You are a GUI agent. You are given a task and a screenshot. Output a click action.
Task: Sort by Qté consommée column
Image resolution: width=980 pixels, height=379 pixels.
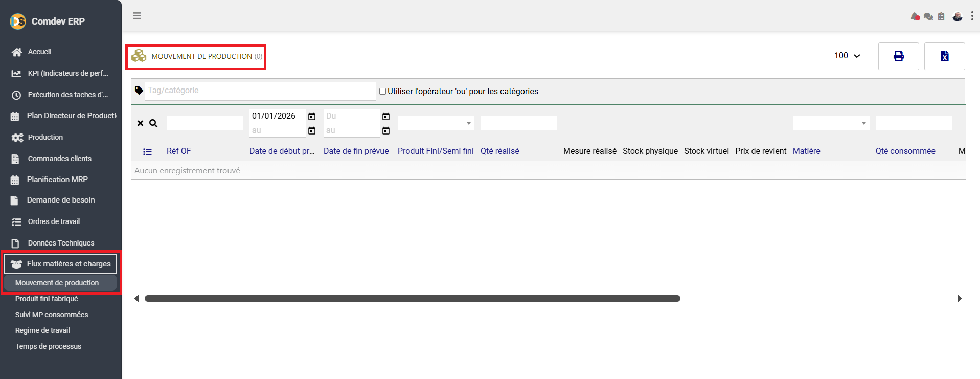(x=905, y=151)
